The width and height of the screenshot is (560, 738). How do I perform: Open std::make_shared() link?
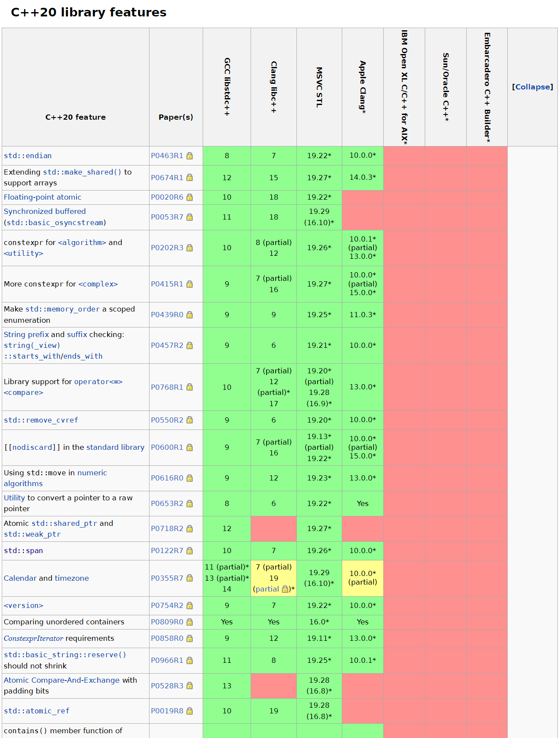coord(82,172)
